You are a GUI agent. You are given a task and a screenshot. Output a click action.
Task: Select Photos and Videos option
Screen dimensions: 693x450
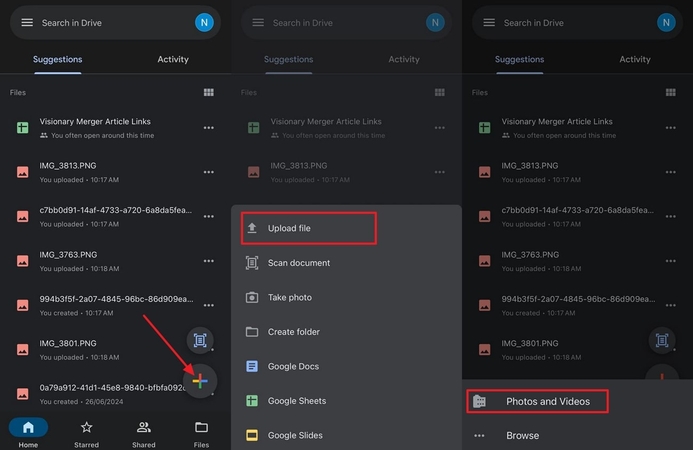(537, 401)
